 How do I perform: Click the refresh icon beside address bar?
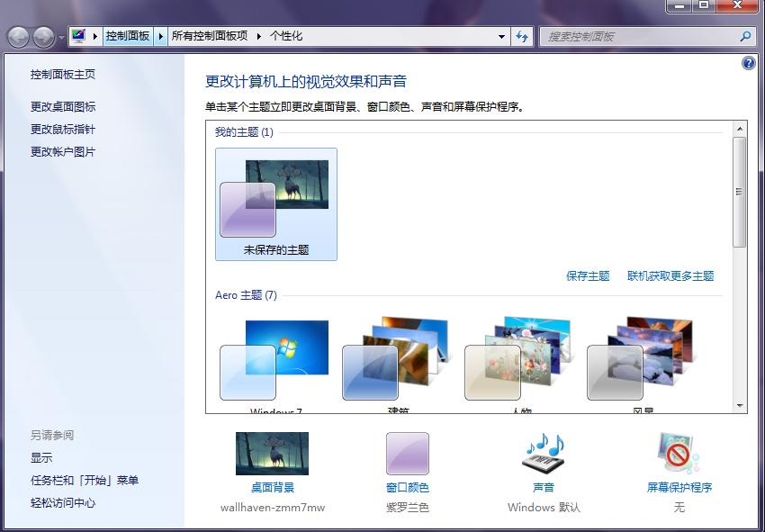pos(522,37)
